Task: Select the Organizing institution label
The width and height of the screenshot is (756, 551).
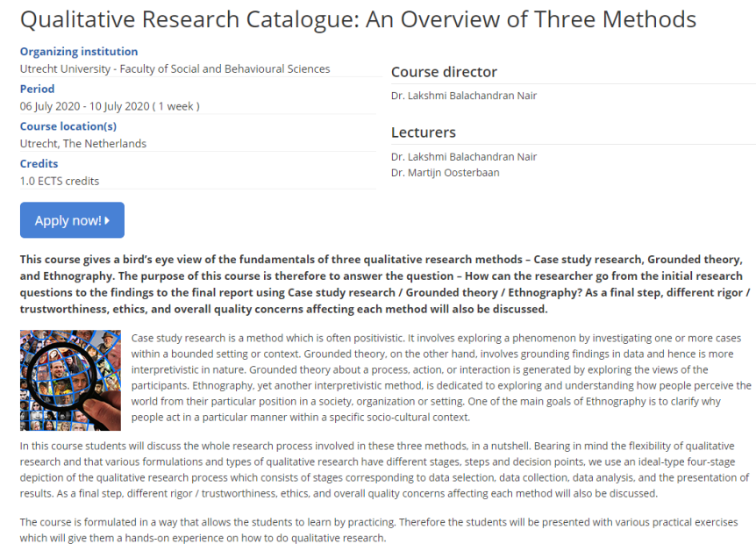Action: (x=79, y=52)
